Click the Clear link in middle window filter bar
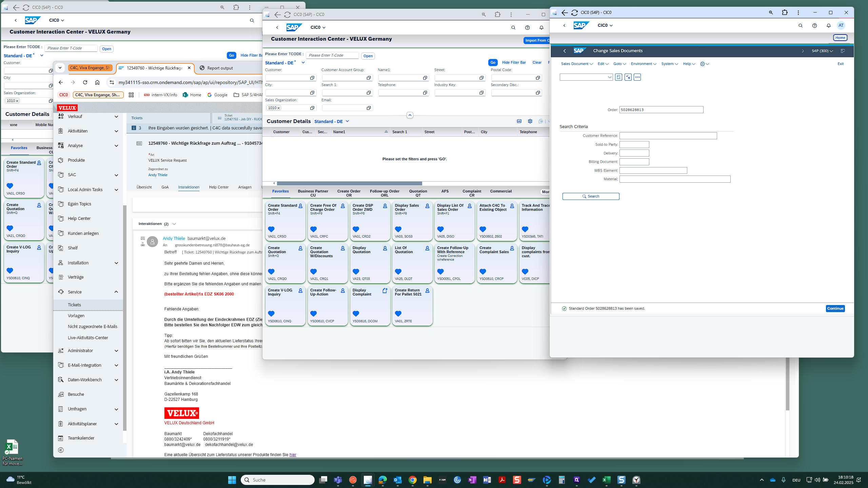 pyautogui.click(x=537, y=62)
